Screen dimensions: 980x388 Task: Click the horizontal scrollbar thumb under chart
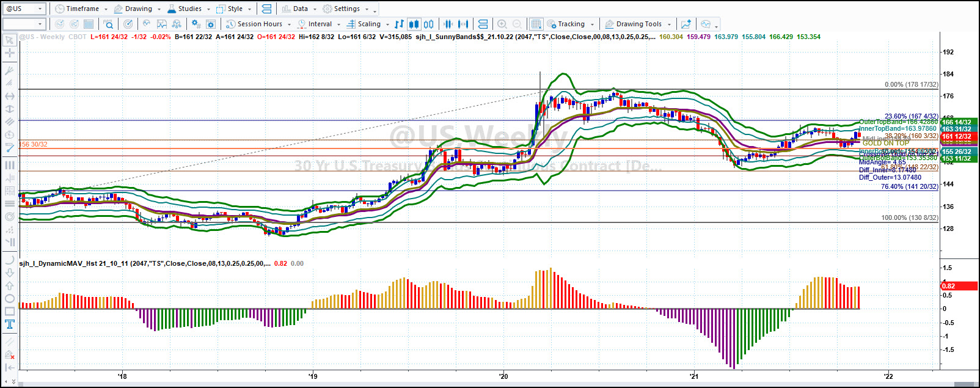[x=965, y=384]
